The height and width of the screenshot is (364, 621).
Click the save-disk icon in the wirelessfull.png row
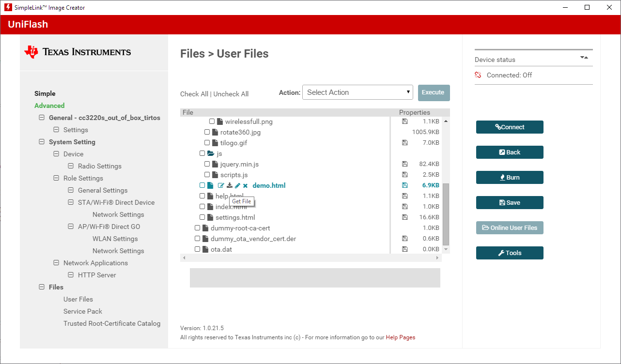[x=405, y=121]
